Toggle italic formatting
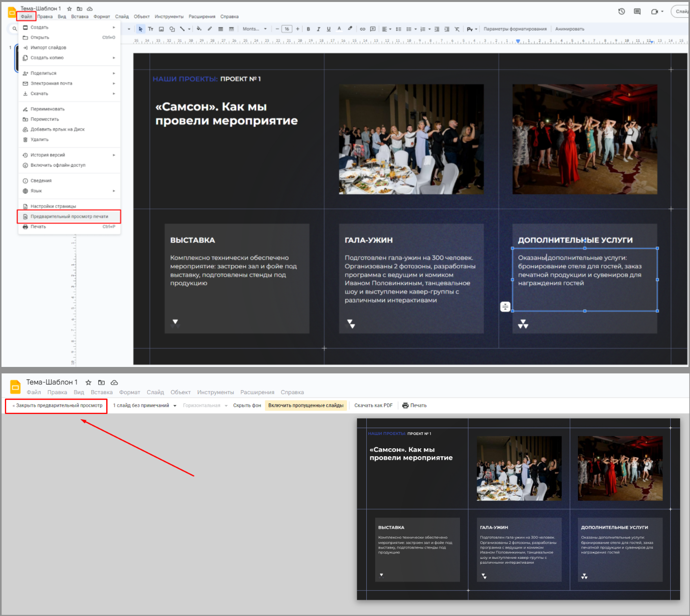This screenshot has width=690, height=616. 319,29
